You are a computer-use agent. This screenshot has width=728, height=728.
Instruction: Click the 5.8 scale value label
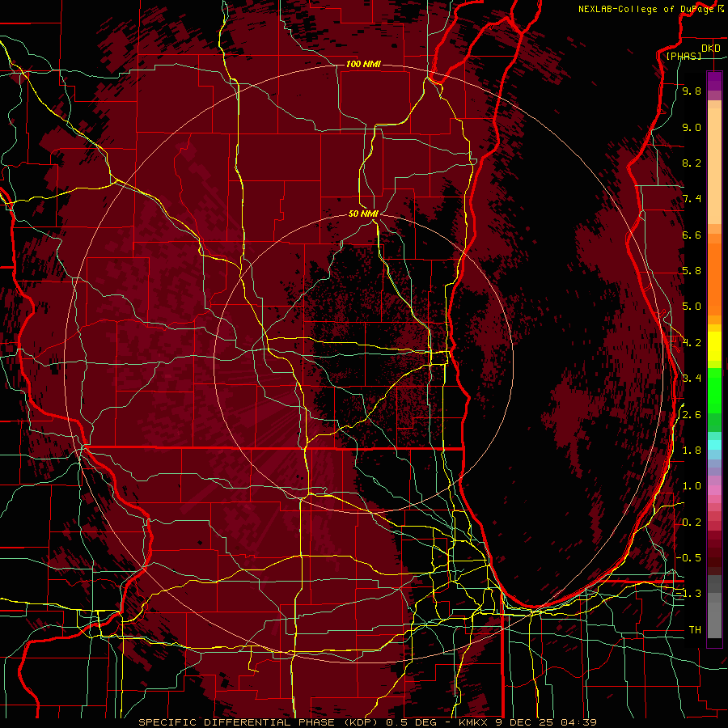coord(692,271)
